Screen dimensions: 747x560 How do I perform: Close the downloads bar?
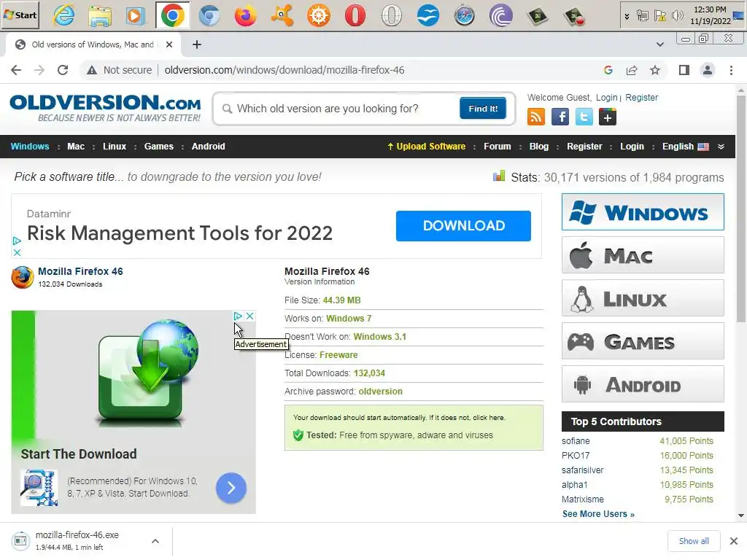click(x=734, y=541)
